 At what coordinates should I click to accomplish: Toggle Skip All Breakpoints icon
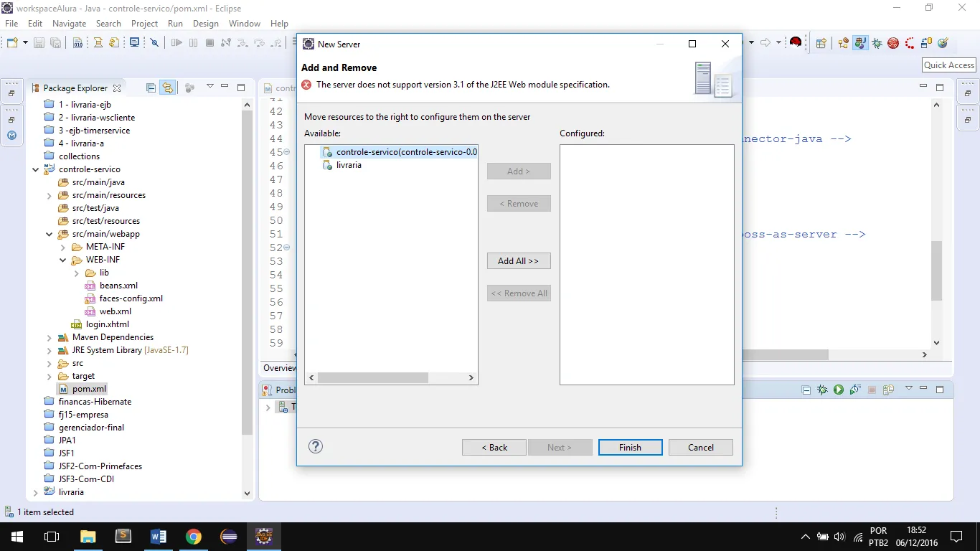click(x=154, y=43)
